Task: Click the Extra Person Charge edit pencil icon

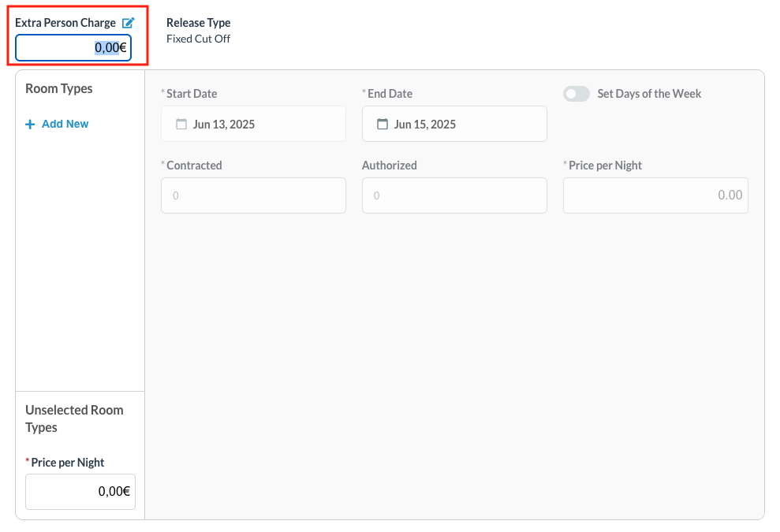Action: (x=127, y=22)
